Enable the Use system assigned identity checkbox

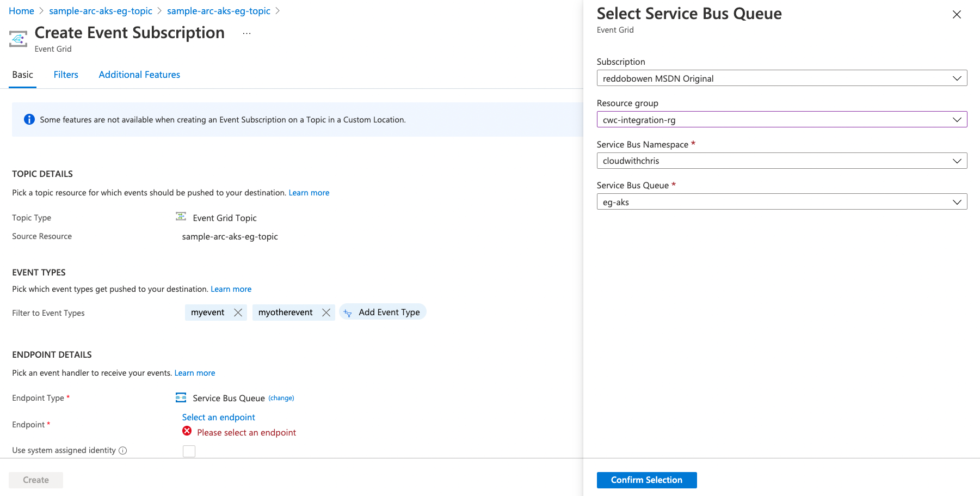[x=189, y=451]
